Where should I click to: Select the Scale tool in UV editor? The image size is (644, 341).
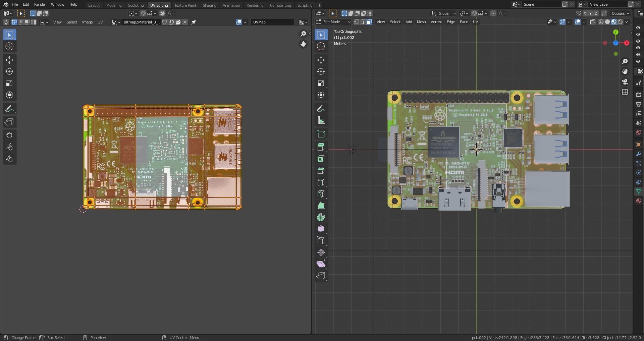(x=9, y=83)
